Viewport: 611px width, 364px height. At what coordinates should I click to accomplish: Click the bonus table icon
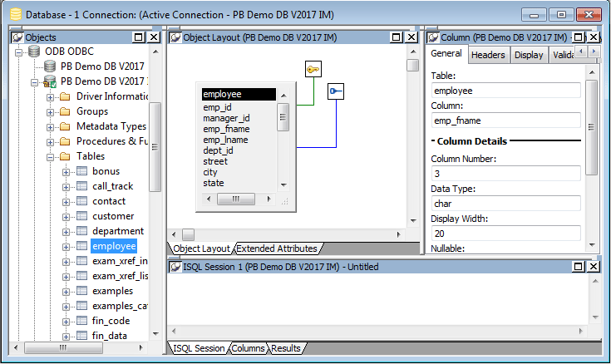(x=81, y=171)
